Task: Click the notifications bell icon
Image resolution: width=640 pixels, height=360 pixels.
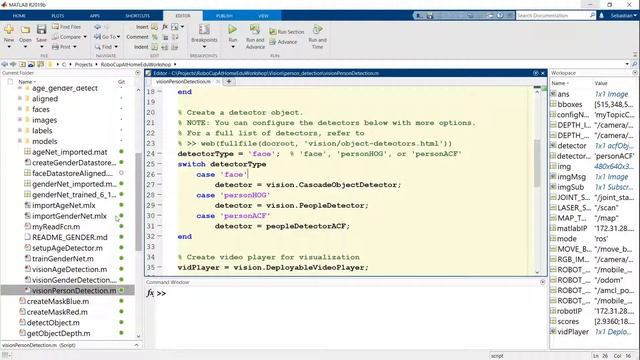Action: (x=602, y=16)
